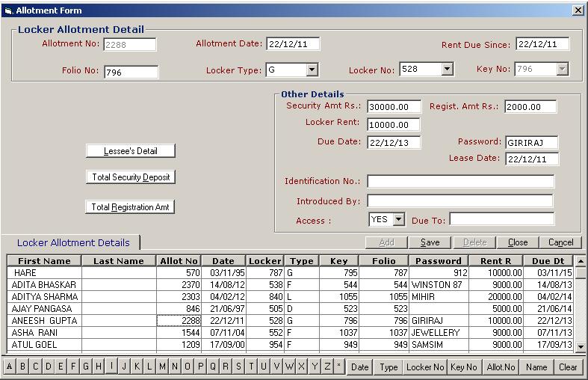Sort records by Locker No button

(x=424, y=367)
